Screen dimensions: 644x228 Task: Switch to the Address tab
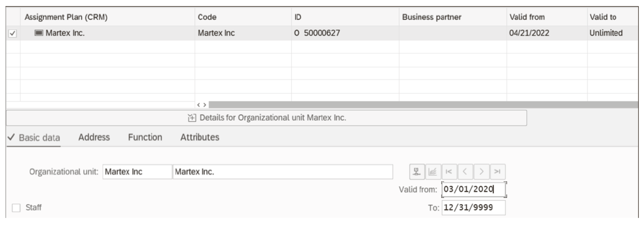pos(94,137)
